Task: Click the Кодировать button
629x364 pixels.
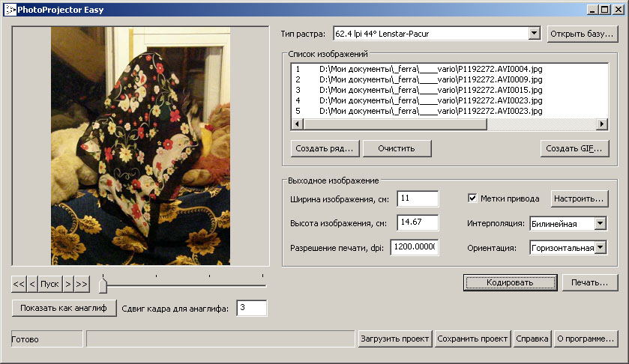Action: point(510,282)
